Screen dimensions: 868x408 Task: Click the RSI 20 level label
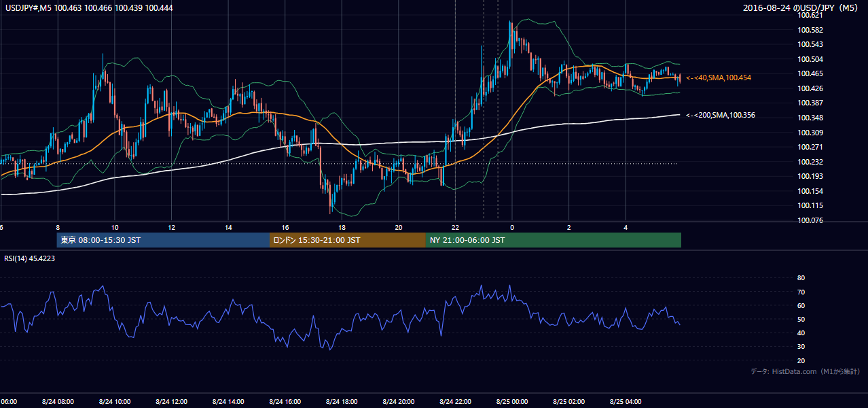[x=801, y=360]
